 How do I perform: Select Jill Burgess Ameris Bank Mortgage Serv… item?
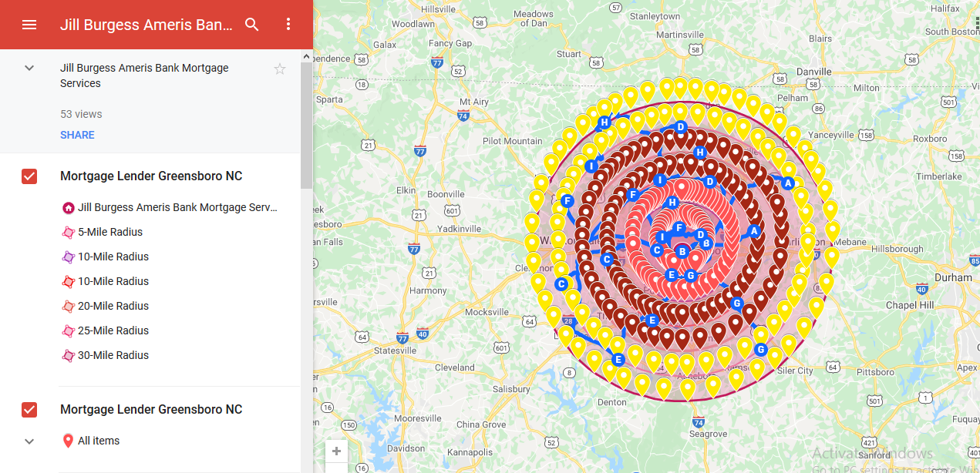177,207
